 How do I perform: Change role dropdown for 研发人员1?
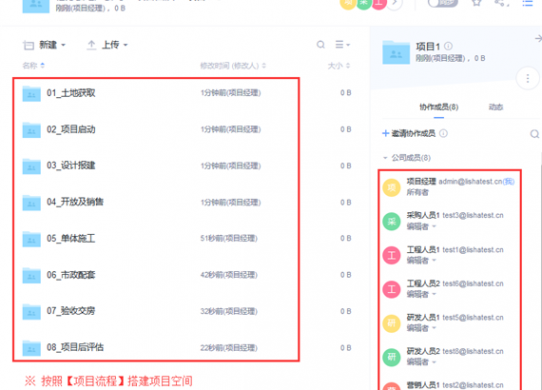(421, 328)
